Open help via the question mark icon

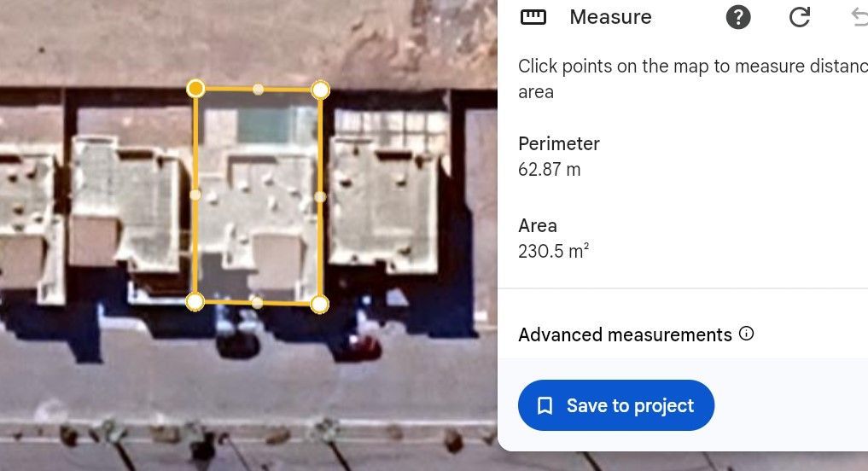(738, 17)
